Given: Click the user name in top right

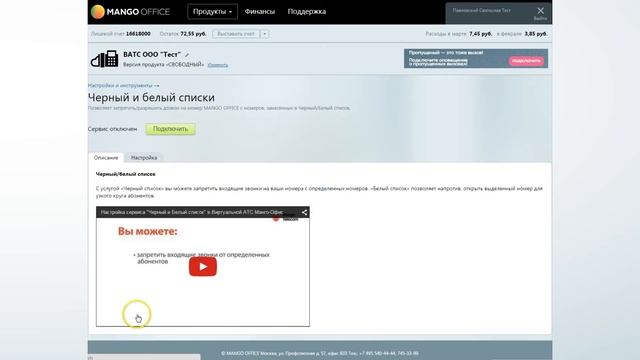Looking at the screenshot, I should point(482,11).
